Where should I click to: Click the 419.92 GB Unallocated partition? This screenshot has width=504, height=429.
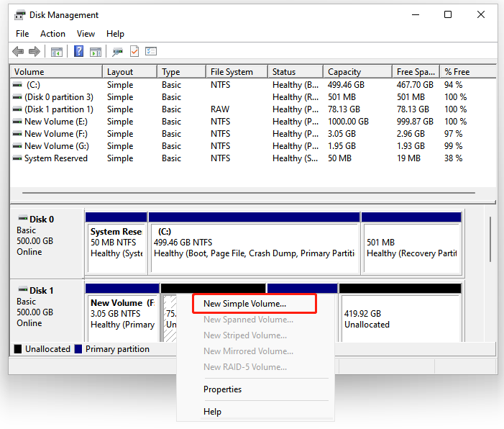(x=399, y=319)
